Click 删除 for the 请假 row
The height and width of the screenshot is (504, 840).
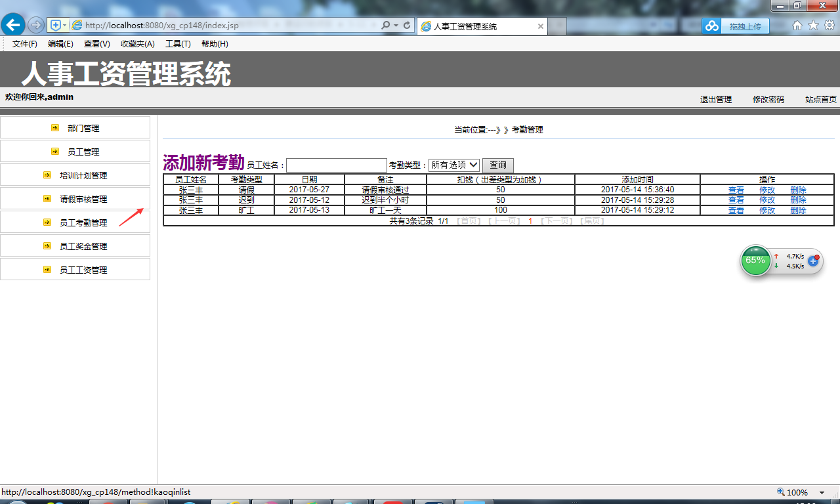[798, 190]
